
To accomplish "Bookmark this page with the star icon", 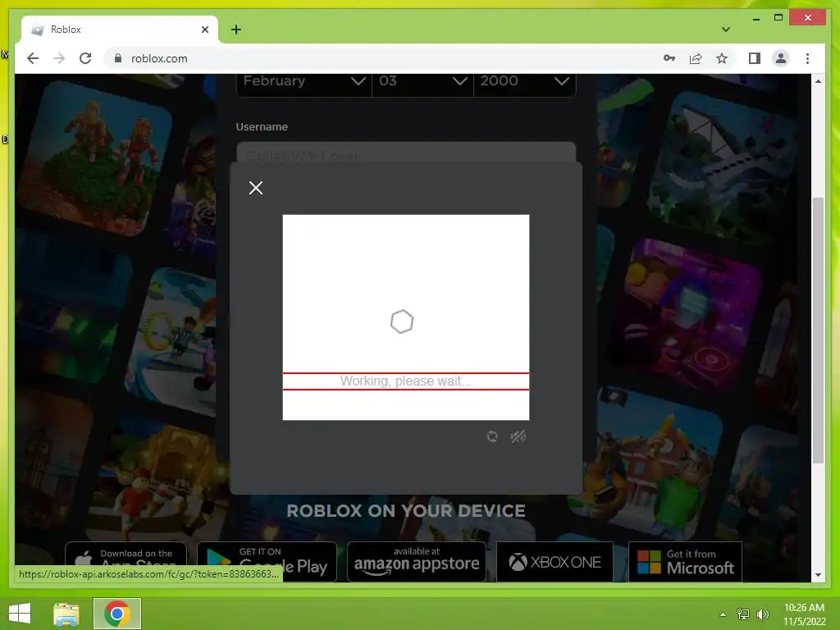I will pyautogui.click(x=722, y=58).
